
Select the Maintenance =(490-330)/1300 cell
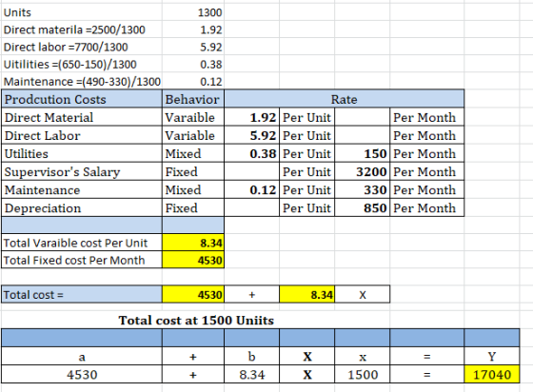click(82, 82)
